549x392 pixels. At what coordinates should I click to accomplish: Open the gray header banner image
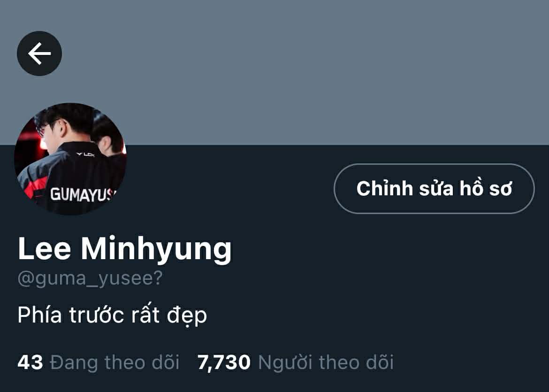pos(274,72)
